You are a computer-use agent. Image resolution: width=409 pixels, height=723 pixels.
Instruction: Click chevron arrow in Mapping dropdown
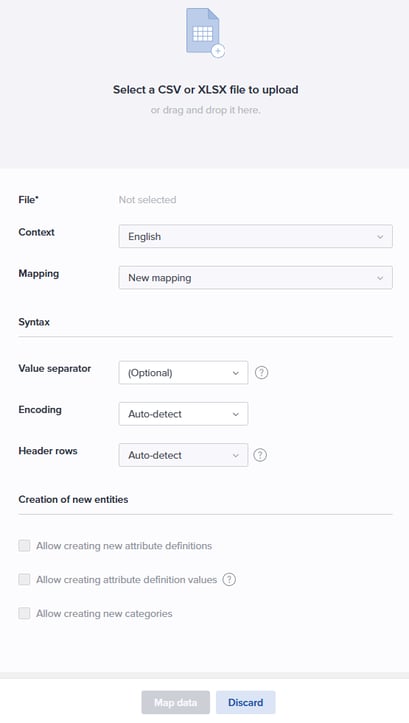tap(380, 278)
